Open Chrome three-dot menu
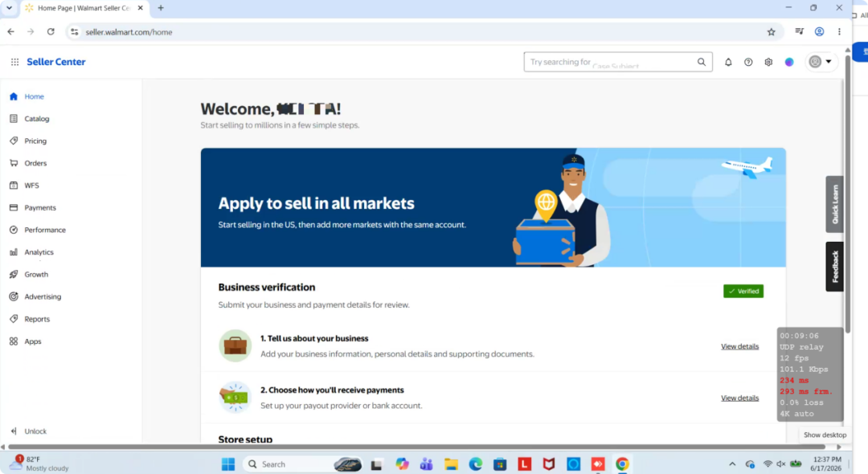 (839, 32)
